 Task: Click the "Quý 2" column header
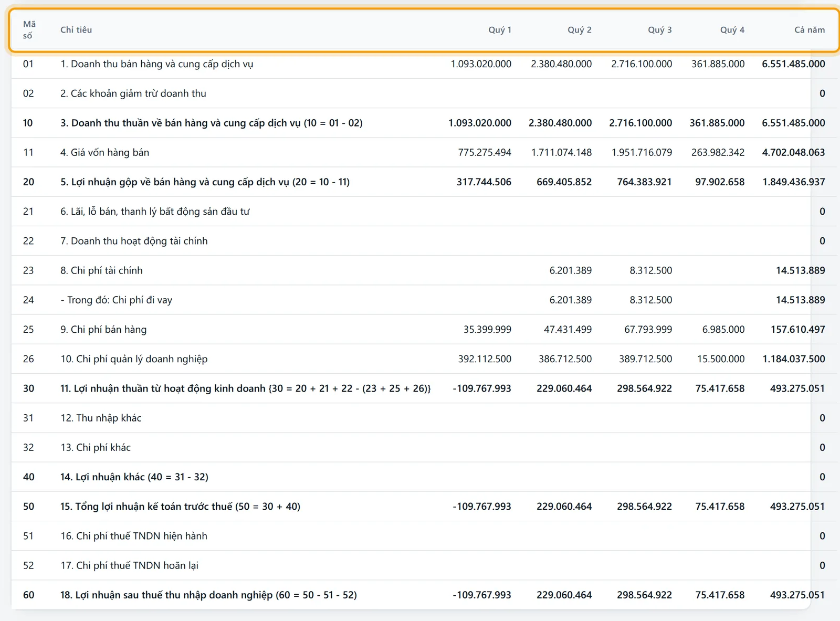tap(579, 30)
